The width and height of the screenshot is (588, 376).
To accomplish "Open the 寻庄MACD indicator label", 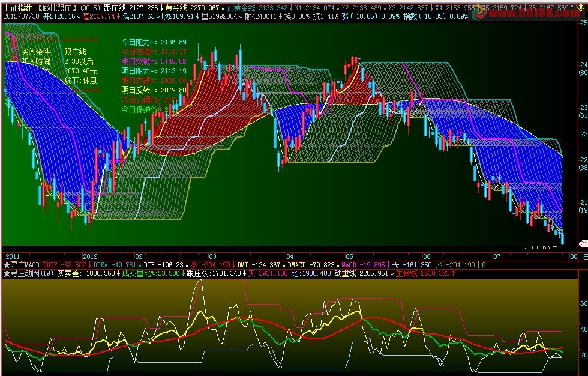I will click(x=25, y=265).
